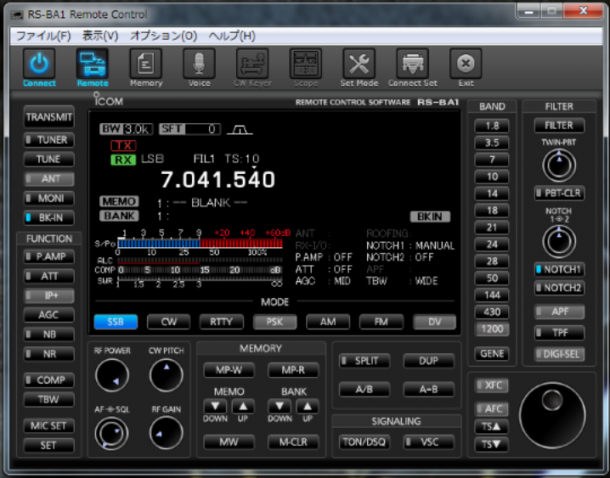610x478 pixels.
Task: Toggle NB noise blanker
Action: click(49, 334)
